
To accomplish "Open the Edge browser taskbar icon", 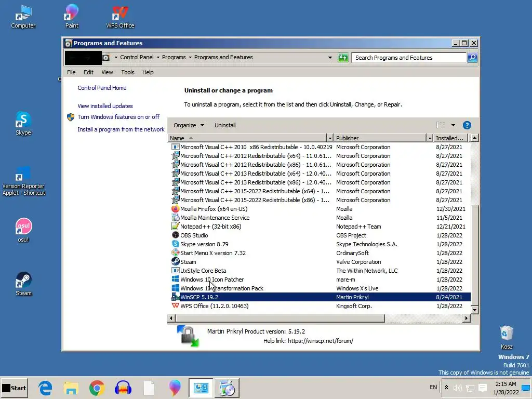I will 45,388.
